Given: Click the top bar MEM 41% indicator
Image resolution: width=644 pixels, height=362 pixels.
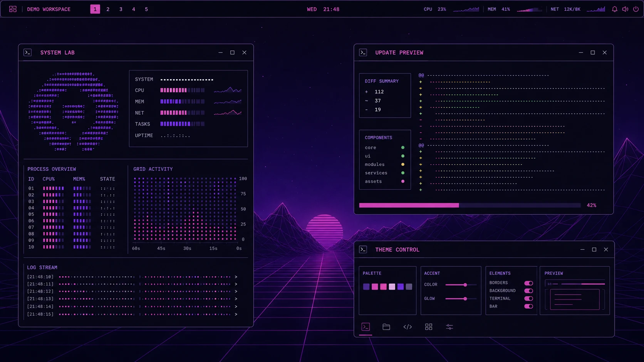Looking at the screenshot, I should point(515,9).
